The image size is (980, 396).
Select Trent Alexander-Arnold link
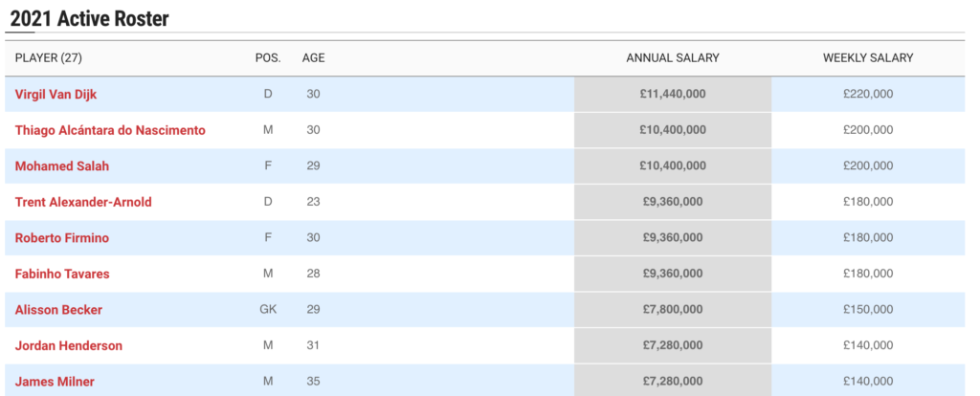coord(83,202)
